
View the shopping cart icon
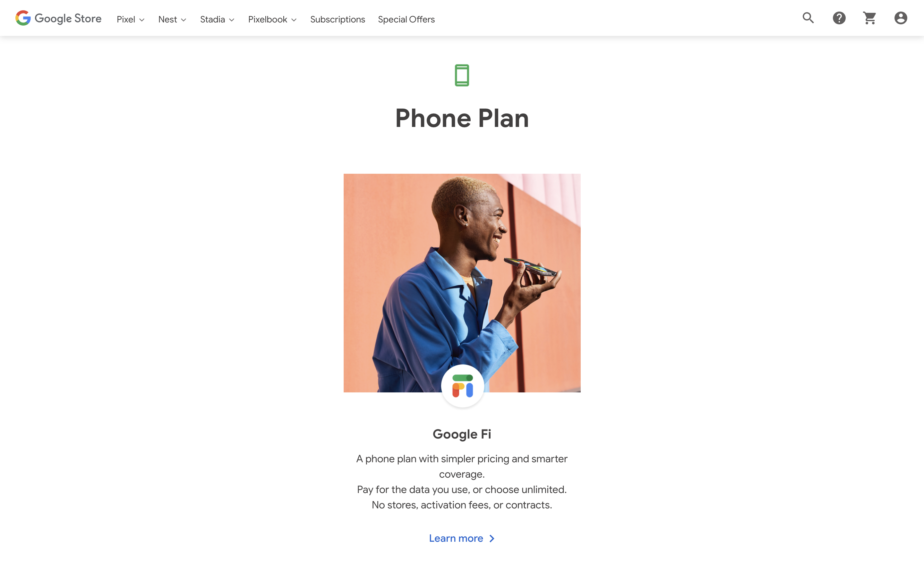coord(869,18)
